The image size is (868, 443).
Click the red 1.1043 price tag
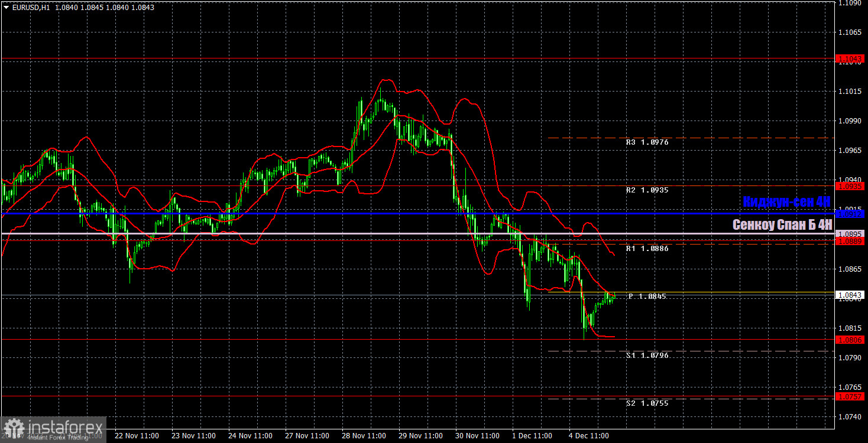850,58
